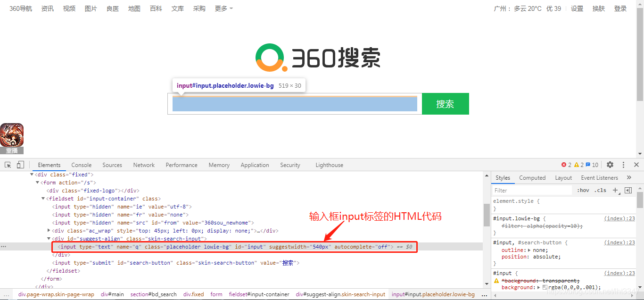Toggle .cls class editor panel

(x=601, y=190)
